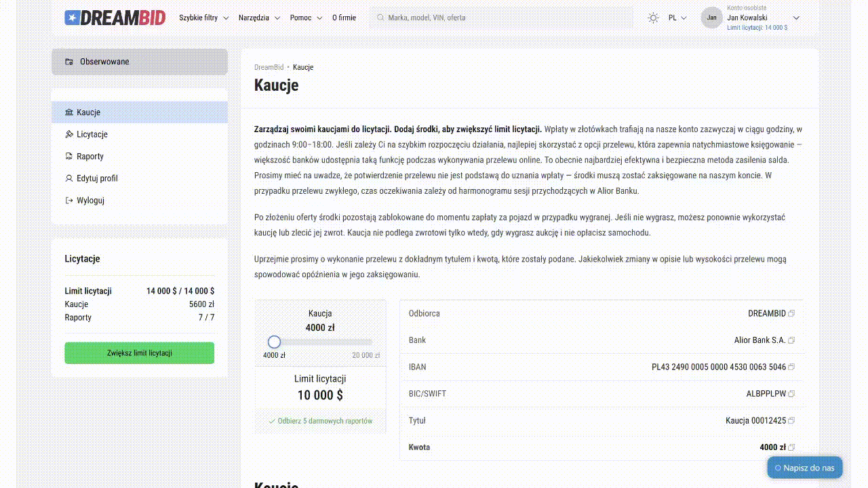Open the Licytacje sidebar item
The image size is (868, 488).
pos(92,134)
